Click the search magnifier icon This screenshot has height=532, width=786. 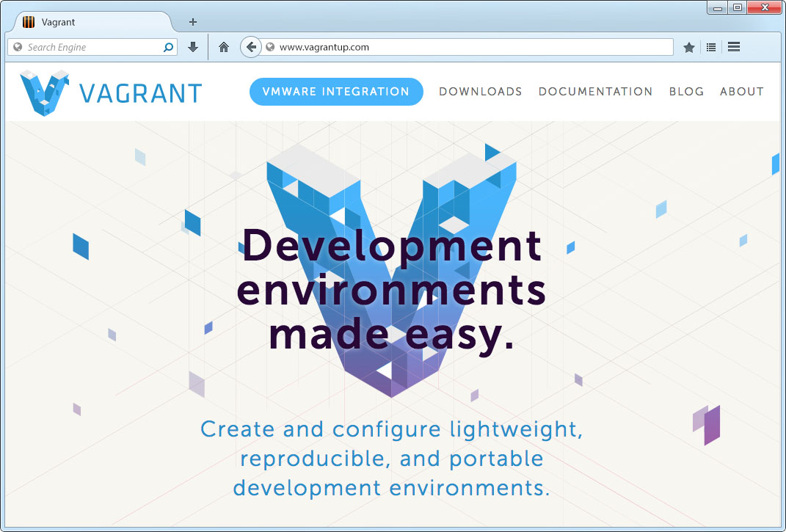click(x=168, y=46)
